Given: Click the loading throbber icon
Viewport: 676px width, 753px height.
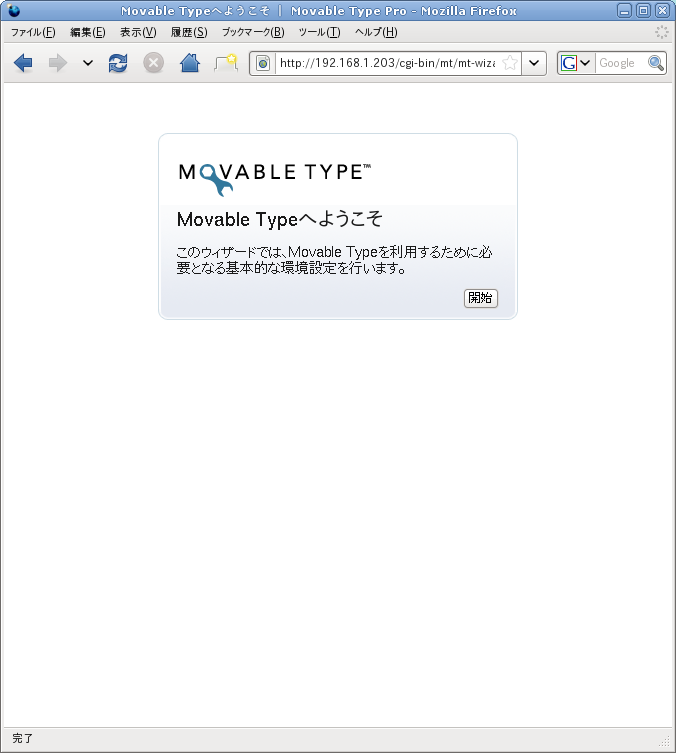Looking at the screenshot, I should coord(662,32).
